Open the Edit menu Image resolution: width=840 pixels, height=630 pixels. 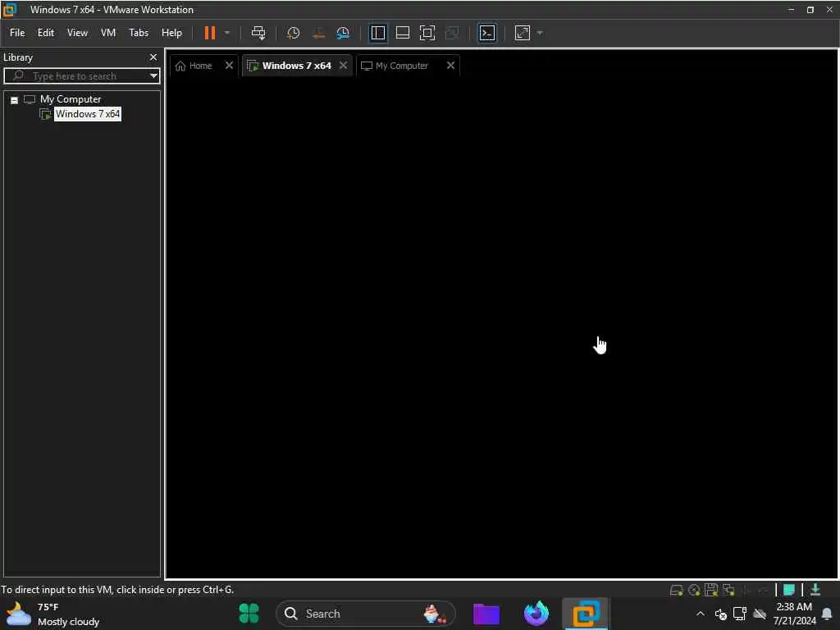pyautogui.click(x=46, y=33)
